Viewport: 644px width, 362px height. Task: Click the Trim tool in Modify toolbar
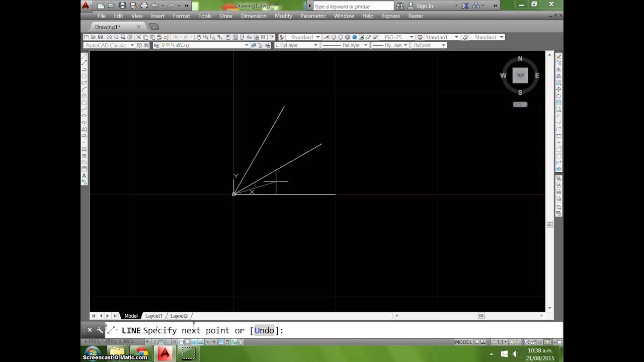click(559, 116)
